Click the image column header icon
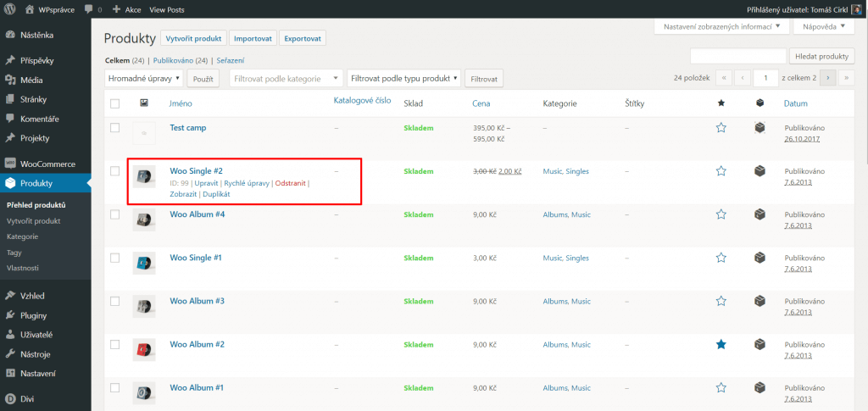 (x=143, y=103)
